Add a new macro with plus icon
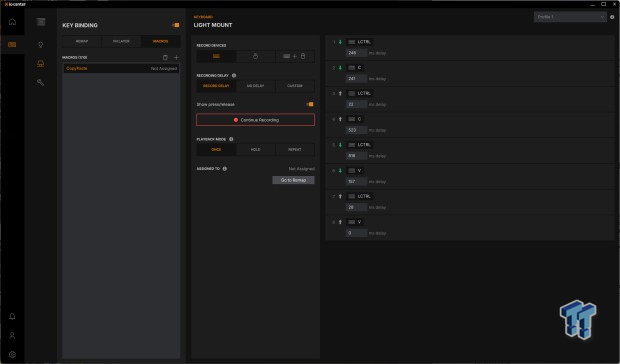The width and height of the screenshot is (620, 364). click(x=176, y=58)
